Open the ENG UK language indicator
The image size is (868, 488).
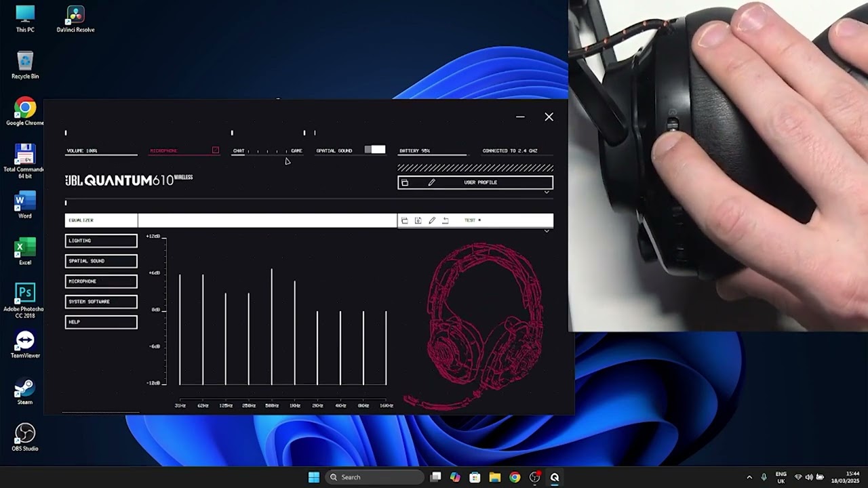click(781, 477)
